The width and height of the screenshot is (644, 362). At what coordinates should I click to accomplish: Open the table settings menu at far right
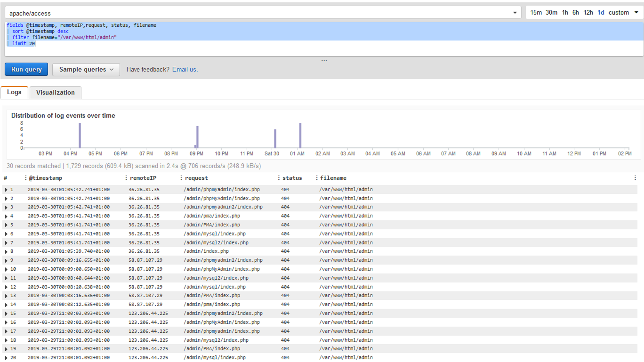pos(635,178)
